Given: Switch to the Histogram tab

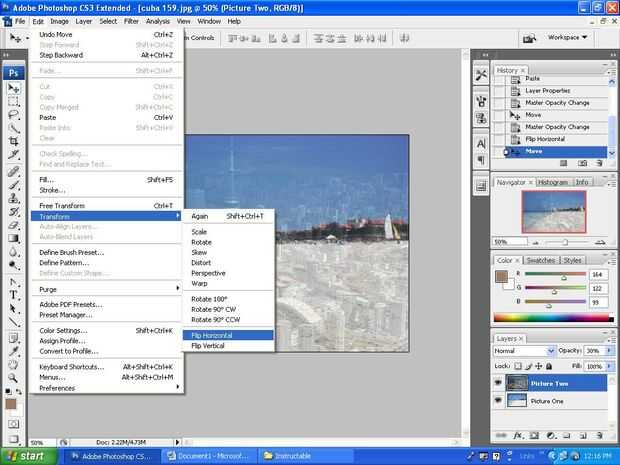Looking at the screenshot, I should click(x=553, y=182).
